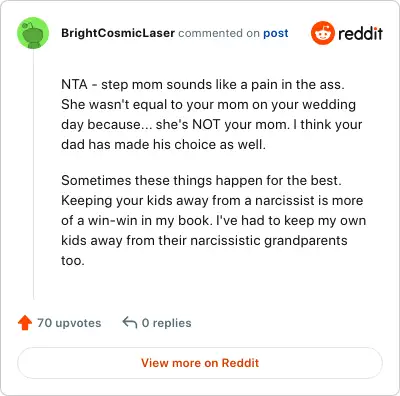Click the paragraph beginning "Sometimes these things happen"
Screen dimensions: 400x396
coord(214,220)
